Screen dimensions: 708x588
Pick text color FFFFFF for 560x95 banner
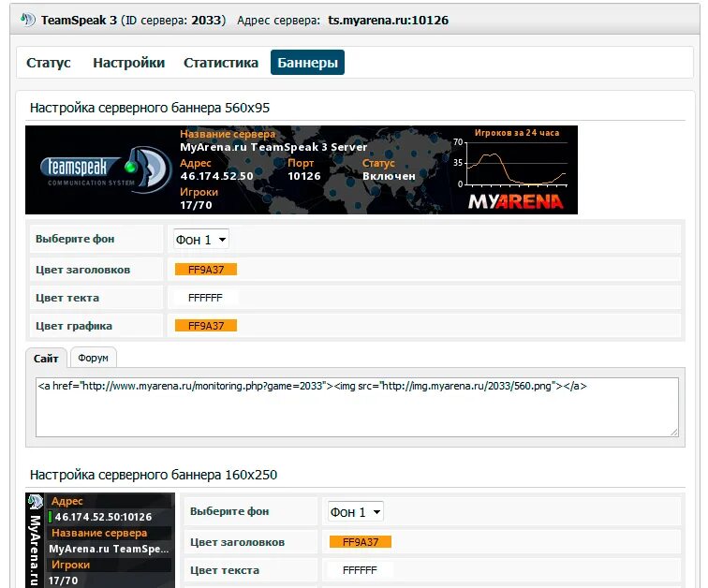tap(206, 298)
